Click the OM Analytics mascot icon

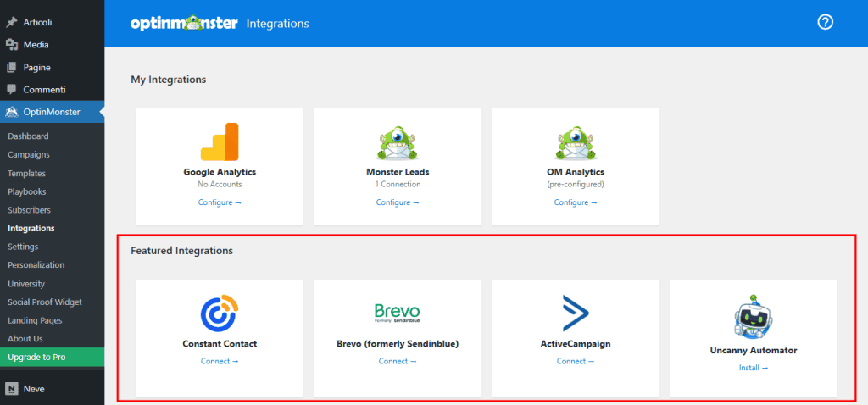click(576, 142)
